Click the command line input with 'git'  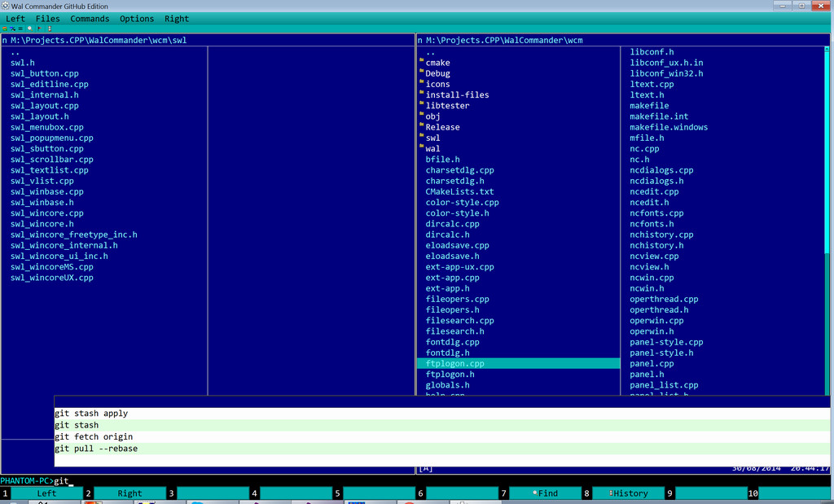click(442, 480)
